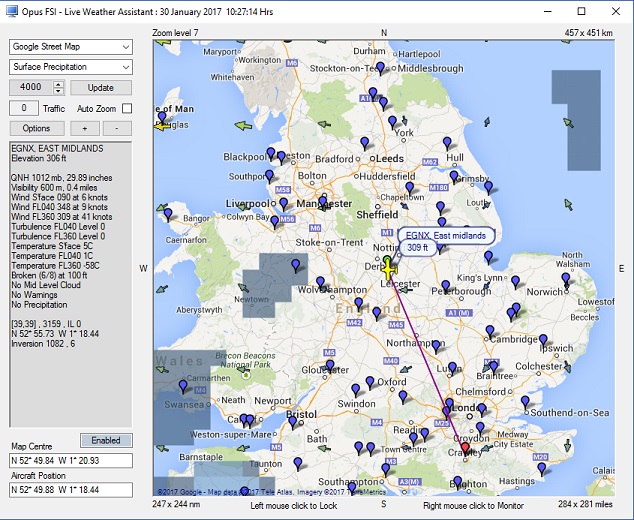Viewport: 634px width, 520px height.
Task: Click the Enabled button
Action: [x=106, y=440]
